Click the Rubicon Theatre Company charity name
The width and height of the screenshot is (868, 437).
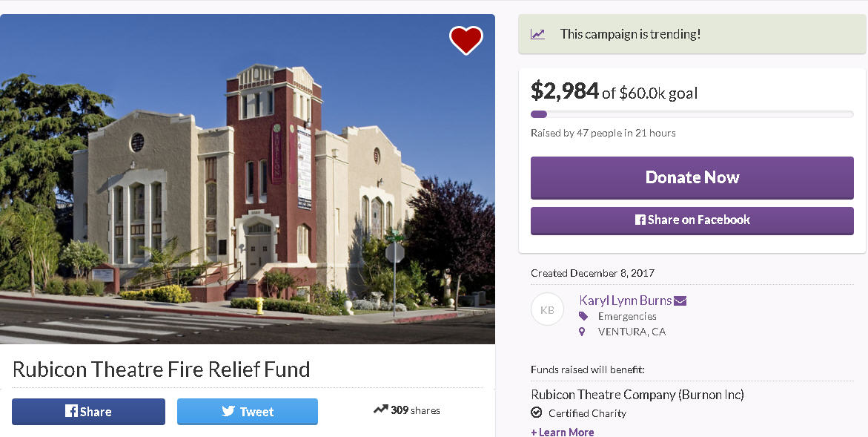tap(637, 394)
